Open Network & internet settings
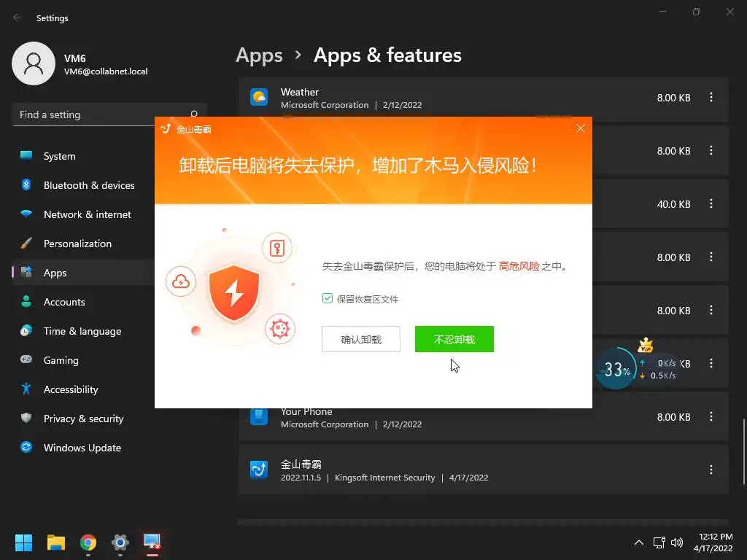Image resolution: width=747 pixels, height=560 pixels. tap(83, 214)
